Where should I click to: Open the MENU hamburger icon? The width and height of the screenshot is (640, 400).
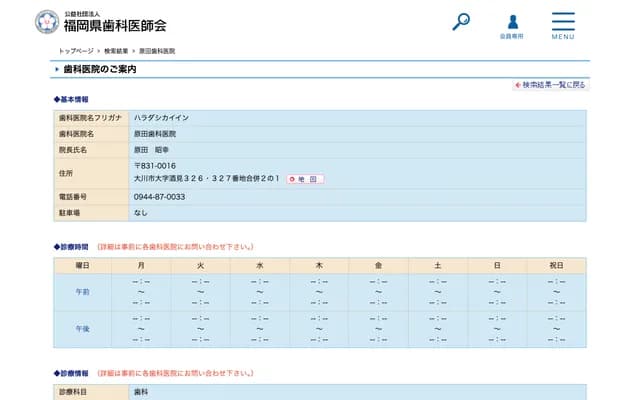click(563, 24)
